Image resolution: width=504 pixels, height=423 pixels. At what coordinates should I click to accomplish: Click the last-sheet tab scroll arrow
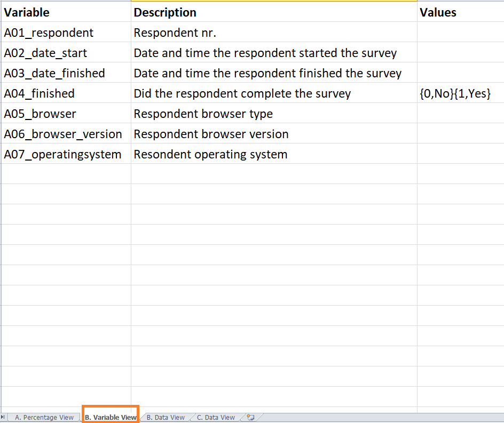pyautogui.click(x=3, y=417)
